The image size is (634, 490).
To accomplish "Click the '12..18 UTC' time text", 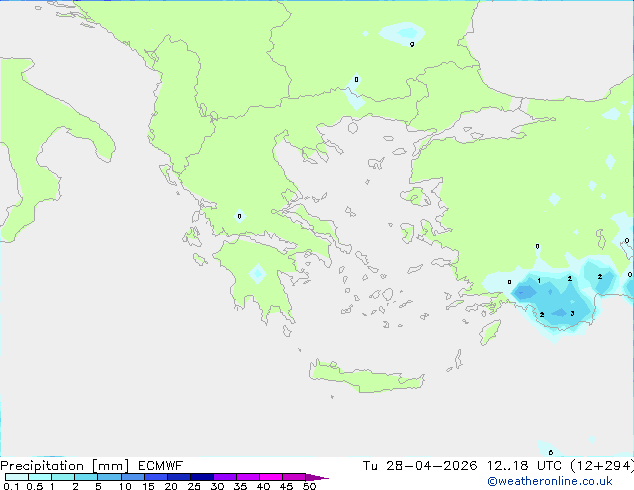I will 524,466.
